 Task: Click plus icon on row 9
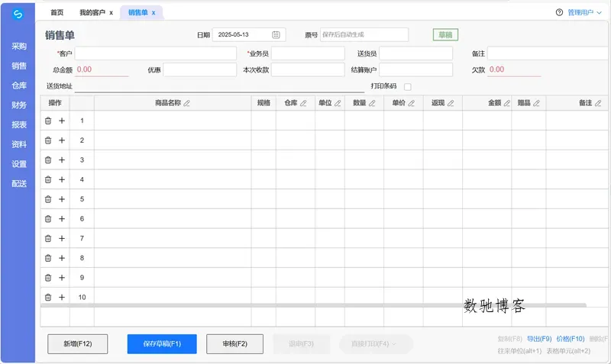(62, 278)
